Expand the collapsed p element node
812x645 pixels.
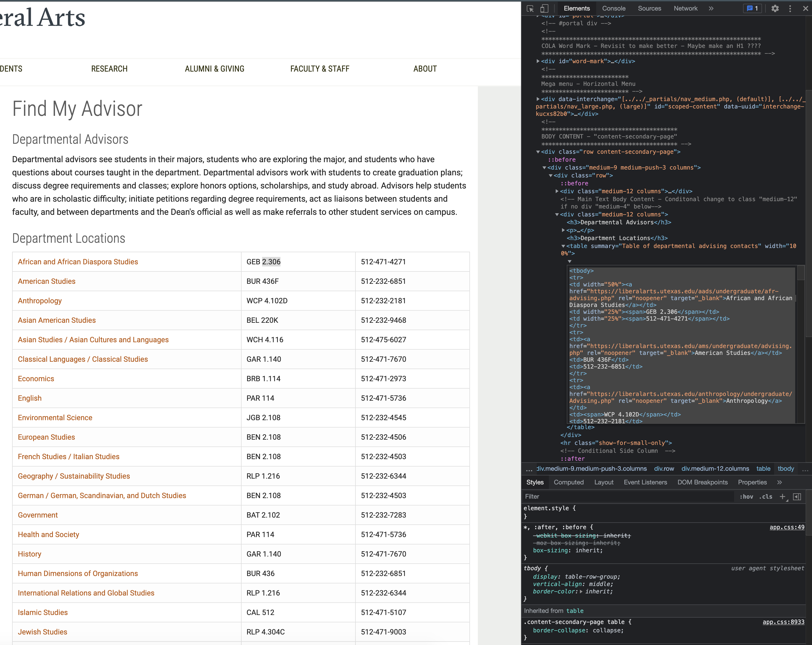coord(563,230)
